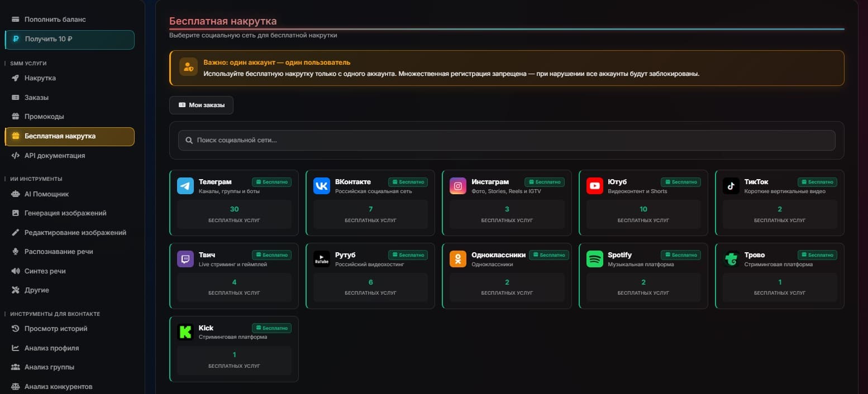Click the pencil icon for Редактирование изображений
The height and width of the screenshot is (394, 868).
pos(16,233)
